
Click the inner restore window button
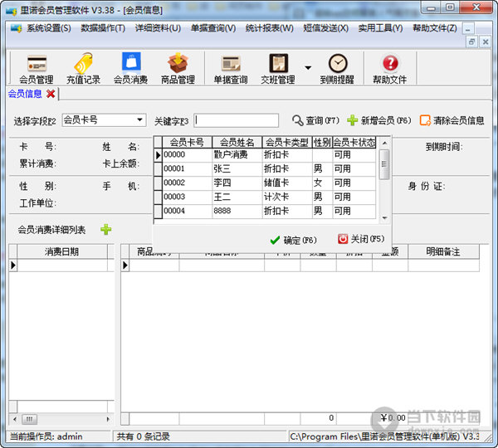472,41
